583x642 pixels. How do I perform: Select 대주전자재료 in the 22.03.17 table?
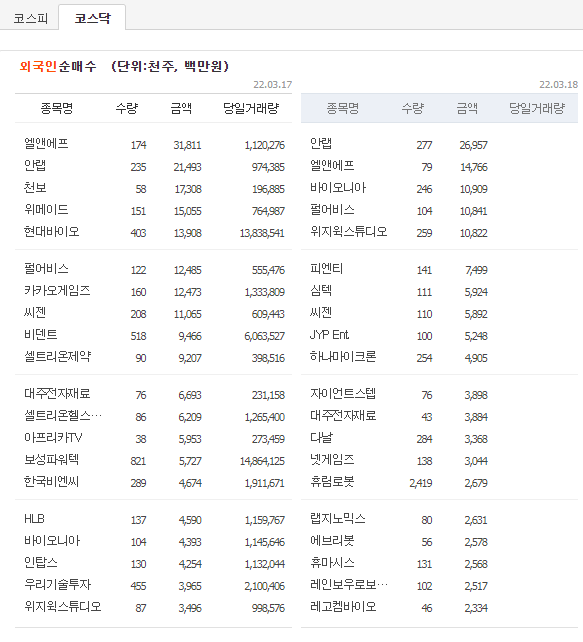pyautogui.click(x=57, y=394)
